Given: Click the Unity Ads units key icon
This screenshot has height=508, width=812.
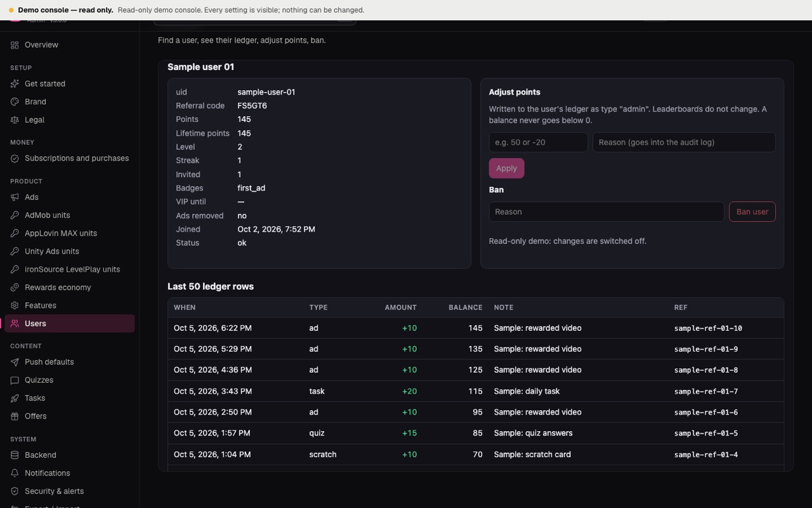Looking at the screenshot, I should point(15,251).
